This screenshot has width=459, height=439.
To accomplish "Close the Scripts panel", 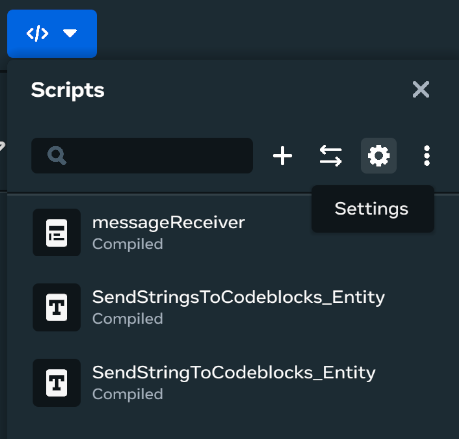I will tap(421, 89).
